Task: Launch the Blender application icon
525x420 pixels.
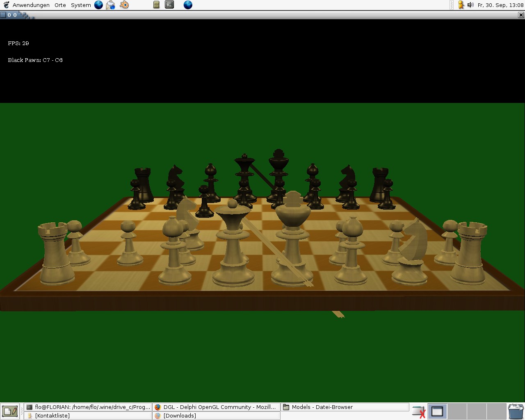Action: pos(124,5)
